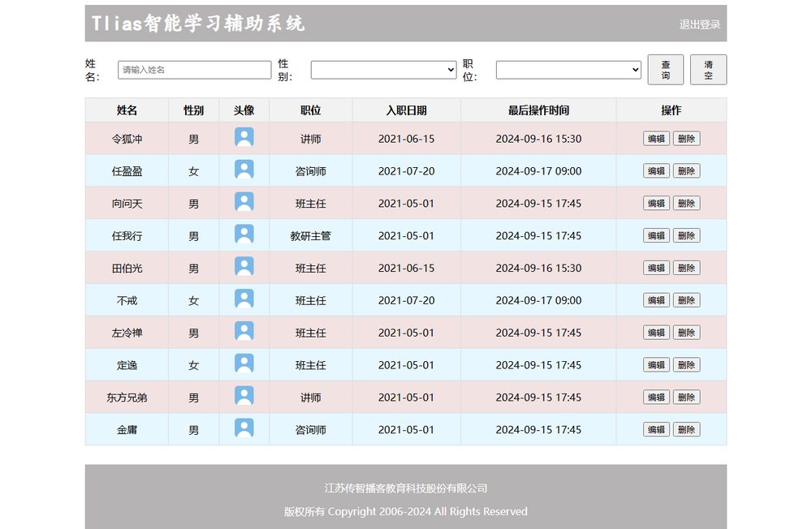
Task: Delete the 令狐冲 record with 删除
Action: (687, 139)
